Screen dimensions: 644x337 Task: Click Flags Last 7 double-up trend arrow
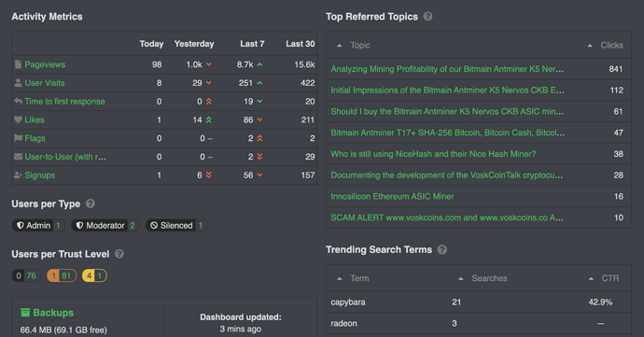[259, 138]
